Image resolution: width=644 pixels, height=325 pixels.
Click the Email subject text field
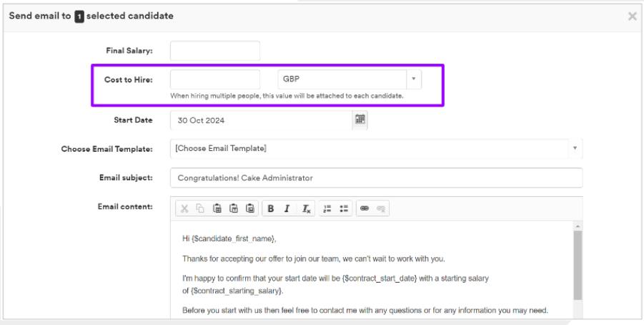click(x=376, y=178)
